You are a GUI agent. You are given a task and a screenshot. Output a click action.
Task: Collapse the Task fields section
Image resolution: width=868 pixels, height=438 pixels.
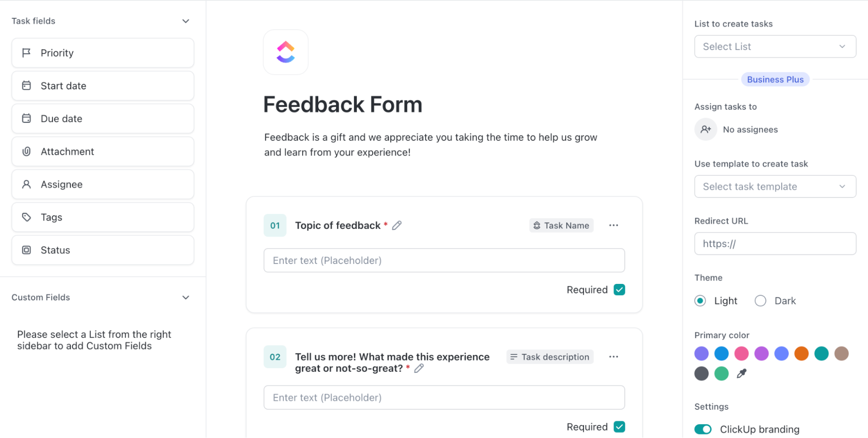[x=185, y=21]
